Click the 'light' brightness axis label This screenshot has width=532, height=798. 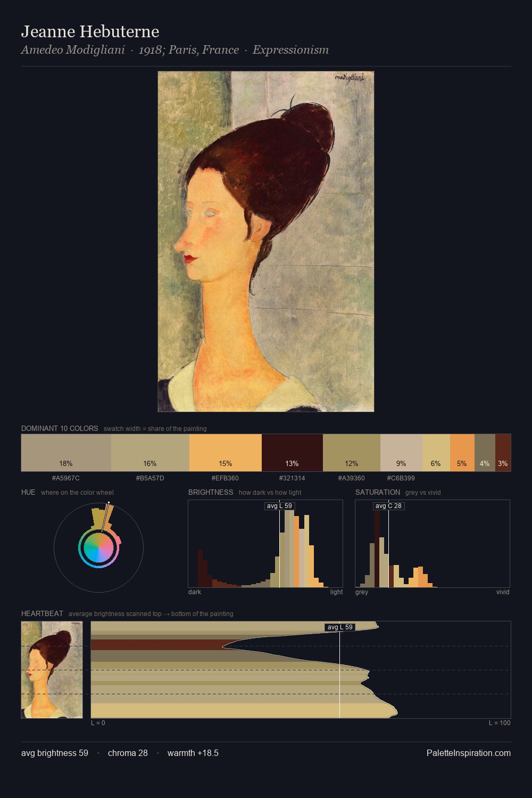336,592
